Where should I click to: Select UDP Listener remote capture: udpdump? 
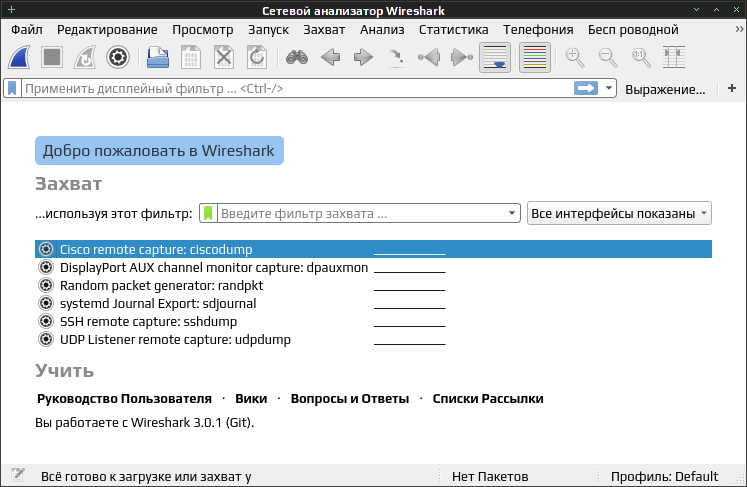[x=374, y=340]
